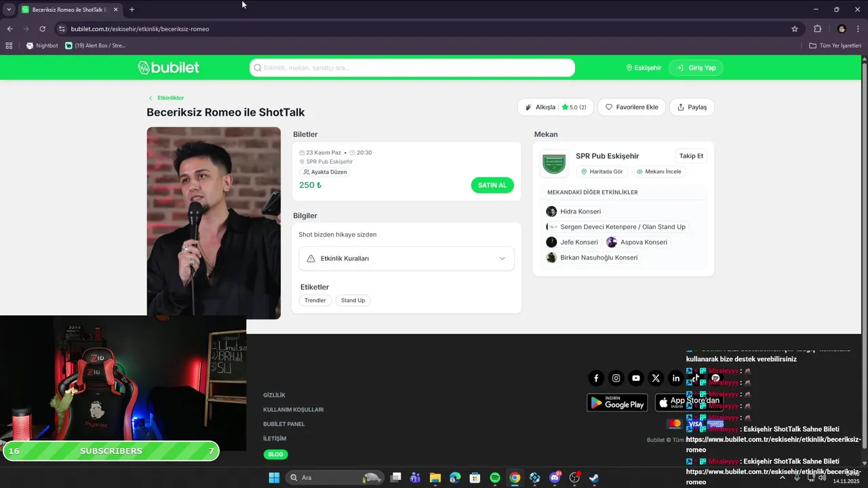Viewport: 868px width, 488px height.
Task: Open the browser extensions puzzle icon
Action: pyautogui.click(x=817, y=29)
